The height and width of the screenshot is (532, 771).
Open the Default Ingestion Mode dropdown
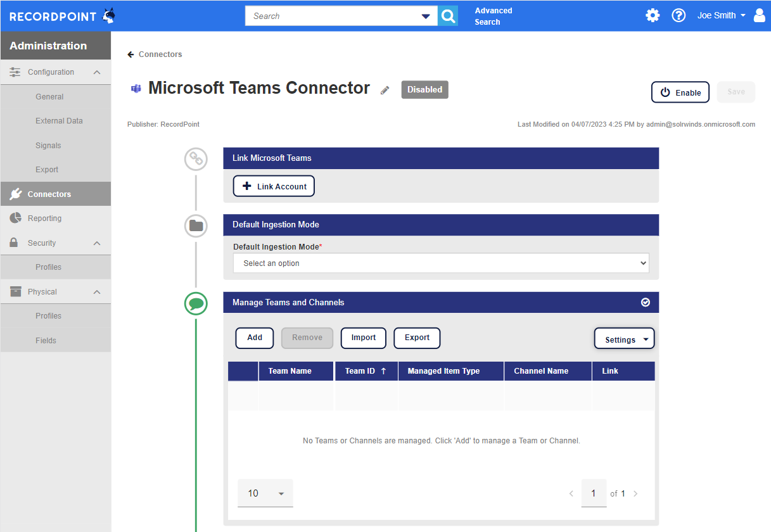[x=441, y=263]
